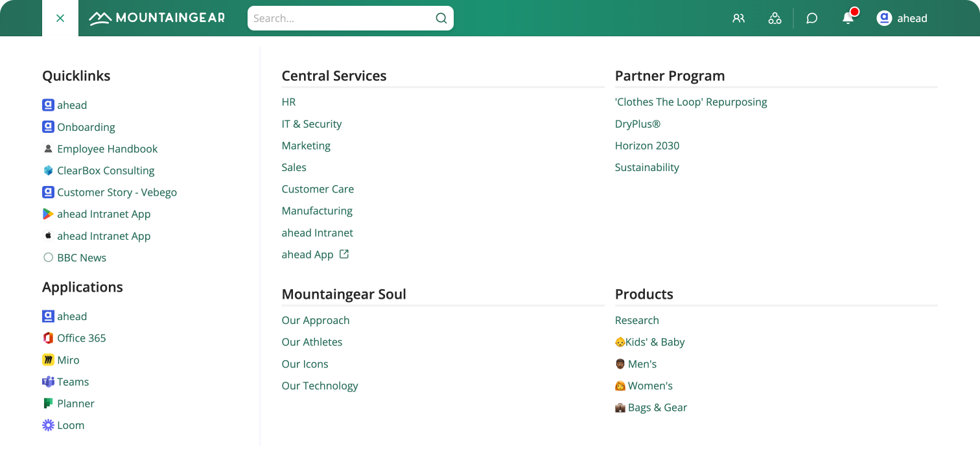Click the ahead icon under Applications
980x475 pixels.
coord(48,316)
